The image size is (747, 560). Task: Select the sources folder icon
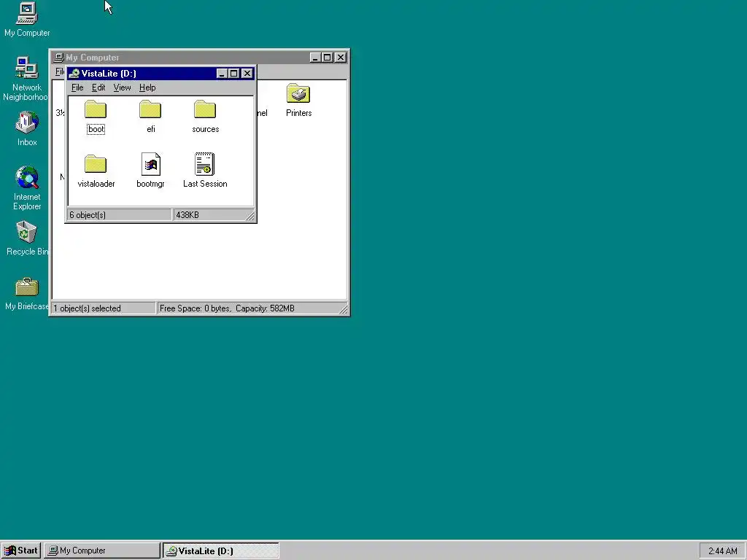pyautogui.click(x=205, y=109)
